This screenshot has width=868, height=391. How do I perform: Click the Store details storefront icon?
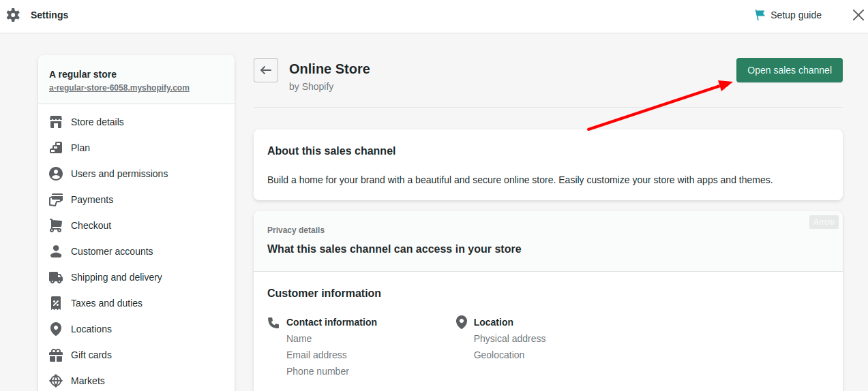point(56,122)
